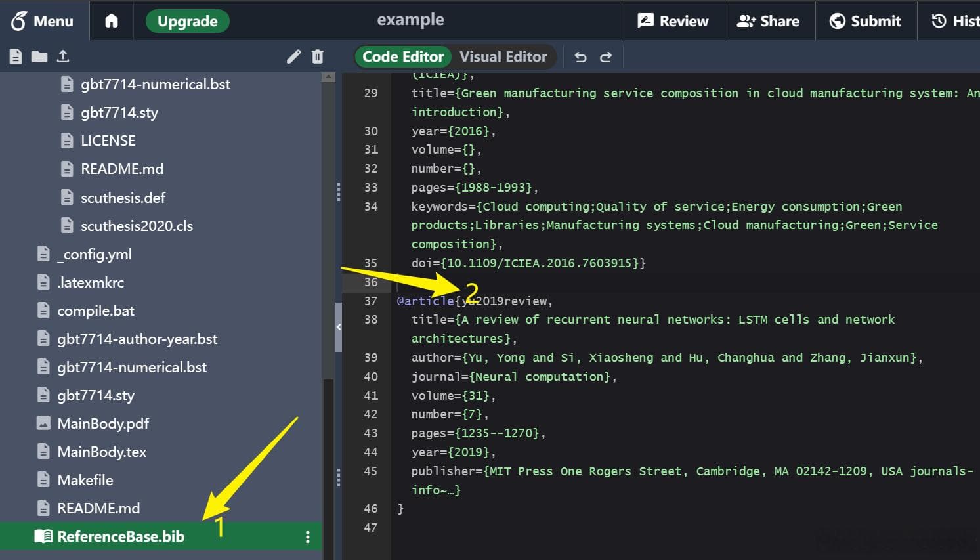
Task: Open the Share dialog
Action: click(x=769, y=21)
